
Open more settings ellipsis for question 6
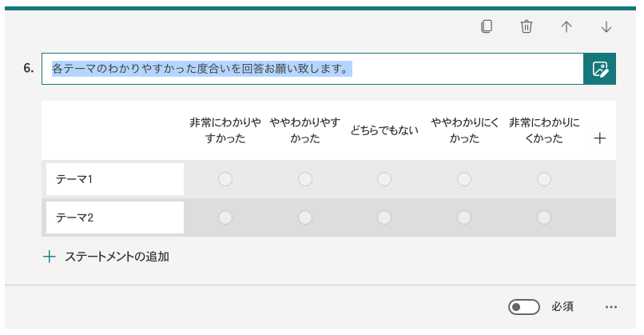pyautogui.click(x=610, y=307)
